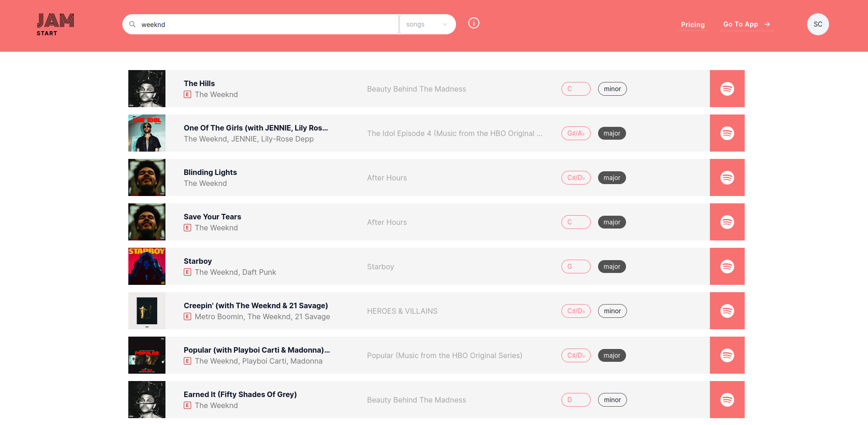Open Starboy via its Spotify button
Image resolution: width=868 pixels, height=425 pixels.
pos(727,267)
